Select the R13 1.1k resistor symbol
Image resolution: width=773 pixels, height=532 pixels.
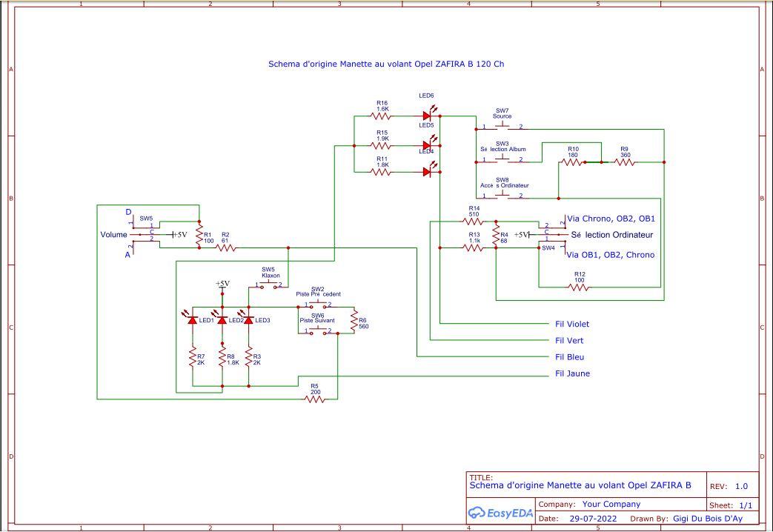[x=474, y=248]
